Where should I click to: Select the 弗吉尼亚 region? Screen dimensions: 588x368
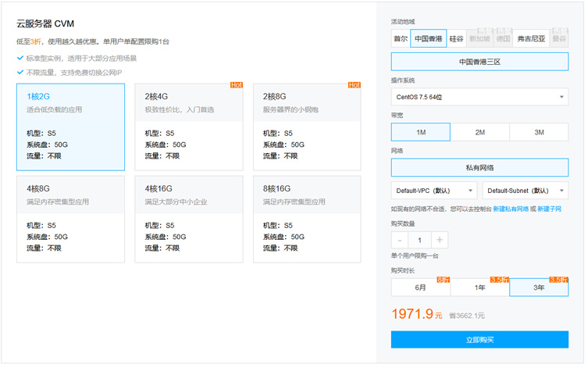(531, 38)
